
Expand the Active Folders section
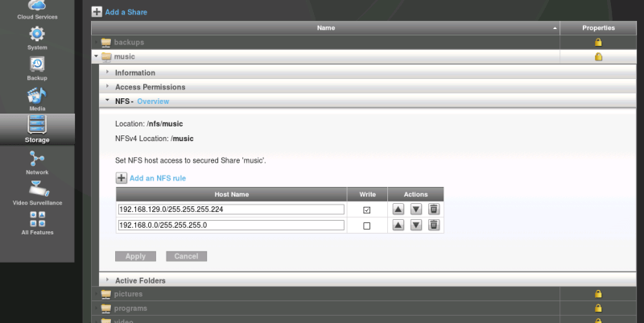pyautogui.click(x=140, y=280)
